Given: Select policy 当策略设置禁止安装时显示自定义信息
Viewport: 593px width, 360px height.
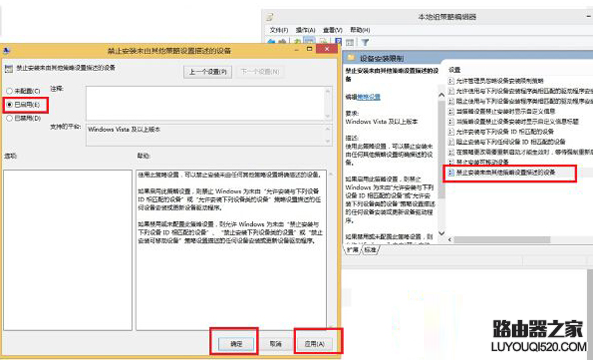Looking at the screenshot, I should tap(501, 112).
